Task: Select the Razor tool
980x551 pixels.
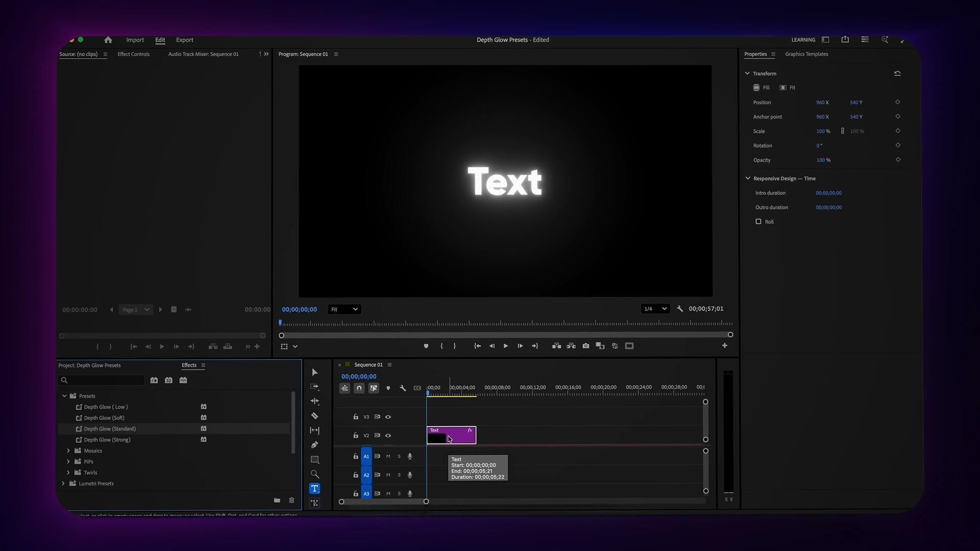Action: (314, 416)
